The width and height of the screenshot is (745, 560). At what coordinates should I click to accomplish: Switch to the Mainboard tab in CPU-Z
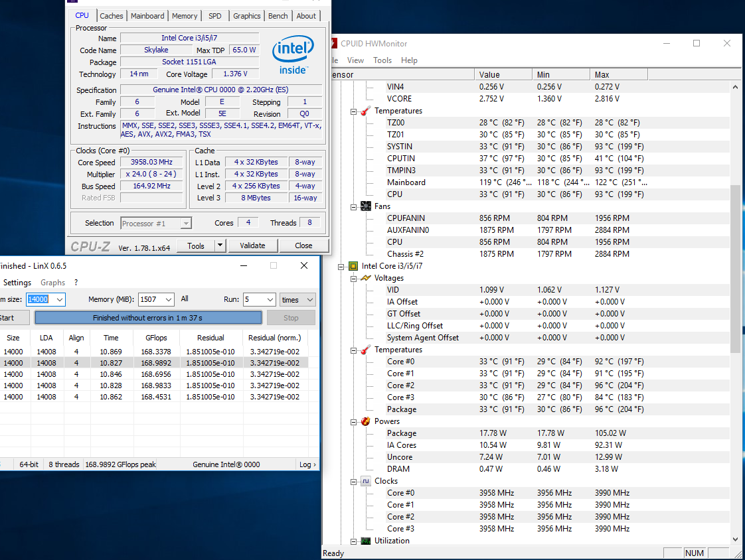coord(147,16)
